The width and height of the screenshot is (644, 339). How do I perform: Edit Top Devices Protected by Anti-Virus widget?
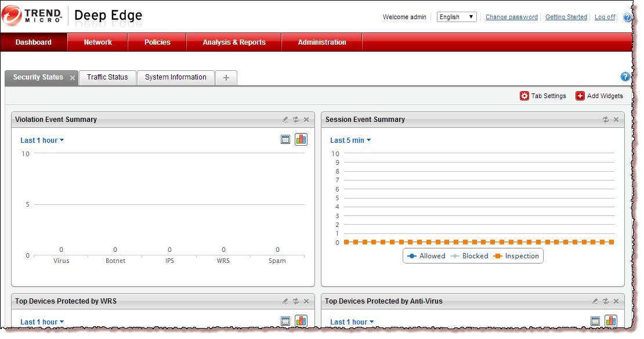pos(595,301)
